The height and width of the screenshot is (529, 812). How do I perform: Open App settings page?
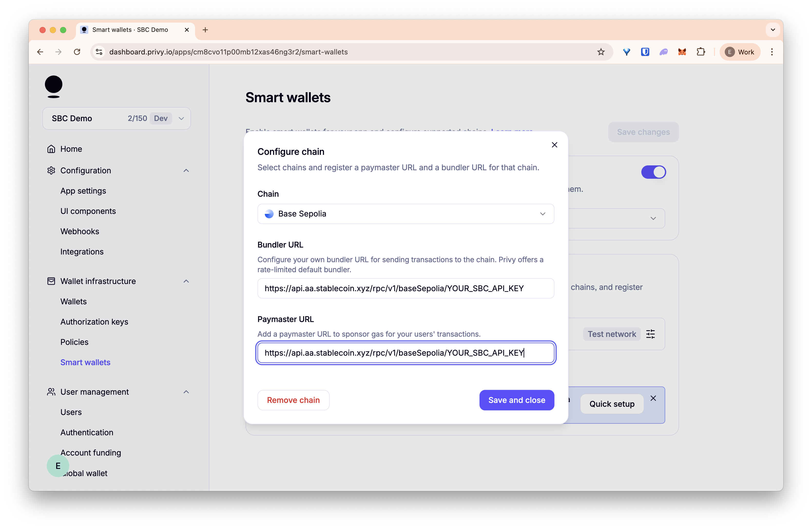[83, 191]
